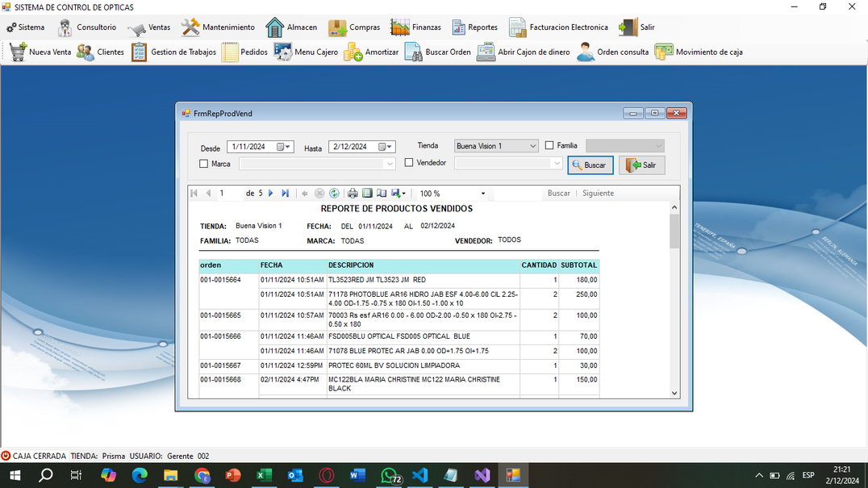Maximize the FrmRepProdVend window

coord(654,113)
